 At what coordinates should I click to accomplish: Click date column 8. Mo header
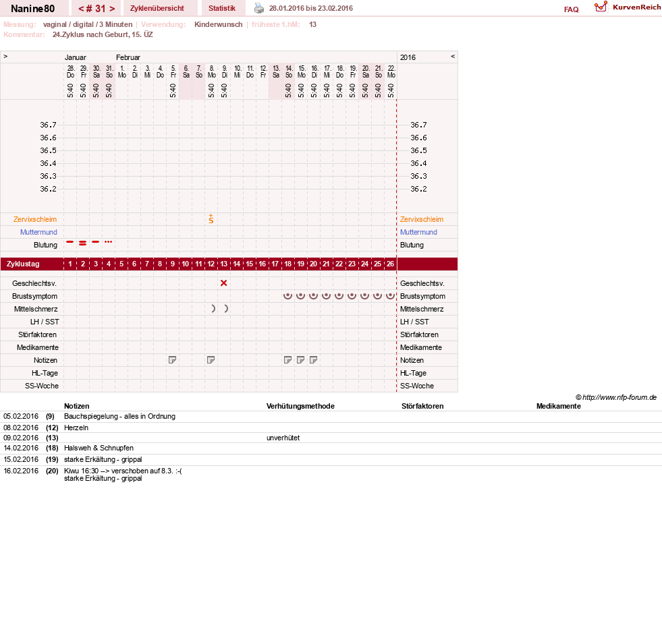pos(211,71)
